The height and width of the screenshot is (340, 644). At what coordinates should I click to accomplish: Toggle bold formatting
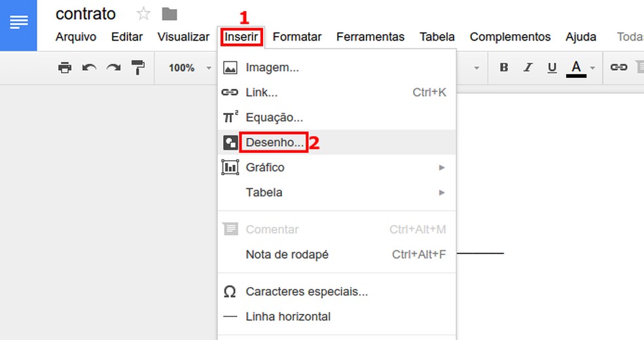503,67
